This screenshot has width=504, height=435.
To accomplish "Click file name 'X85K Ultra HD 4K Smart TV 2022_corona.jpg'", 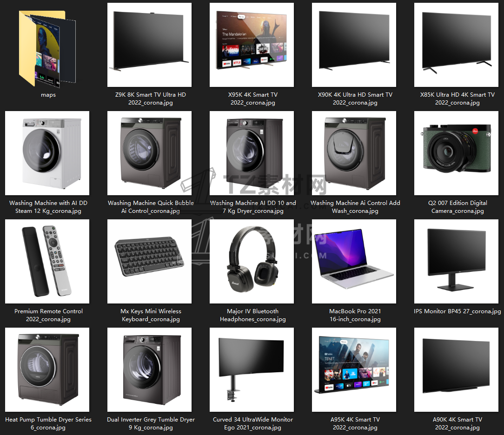I will click(457, 99).
